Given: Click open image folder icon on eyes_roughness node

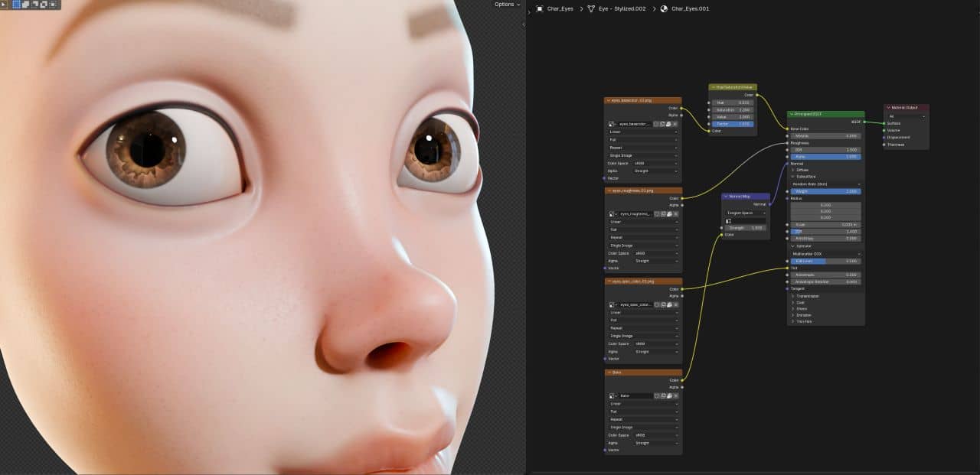Looking at the screenshot, I should 668,213.
